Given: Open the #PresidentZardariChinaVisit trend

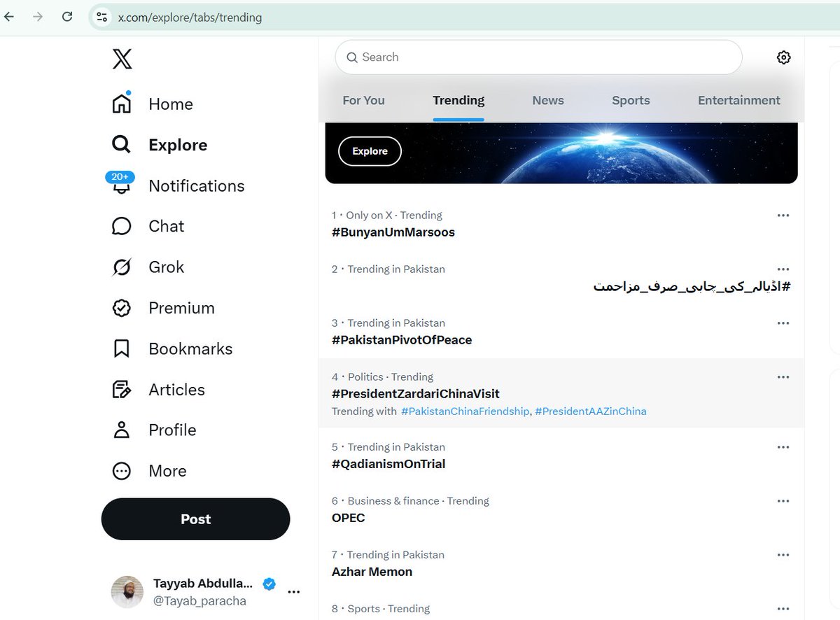Looking at the screenshot, I should click(x=416, y=394).
